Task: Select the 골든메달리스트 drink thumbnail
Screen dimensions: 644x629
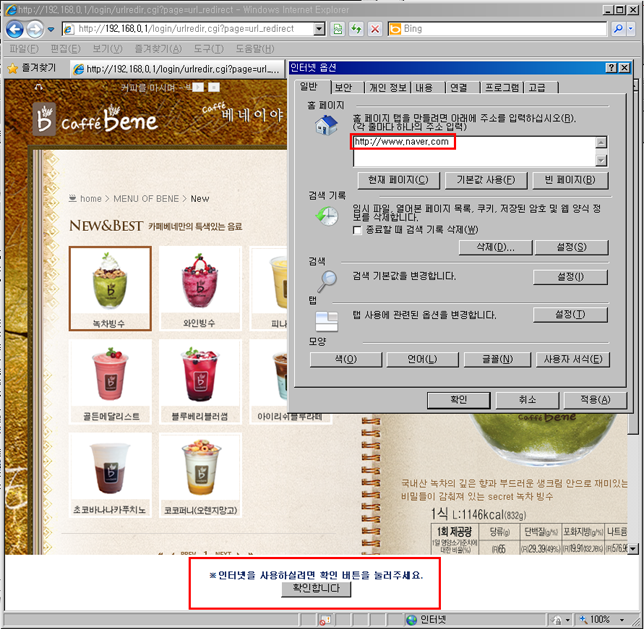Action: pos(111,382)
